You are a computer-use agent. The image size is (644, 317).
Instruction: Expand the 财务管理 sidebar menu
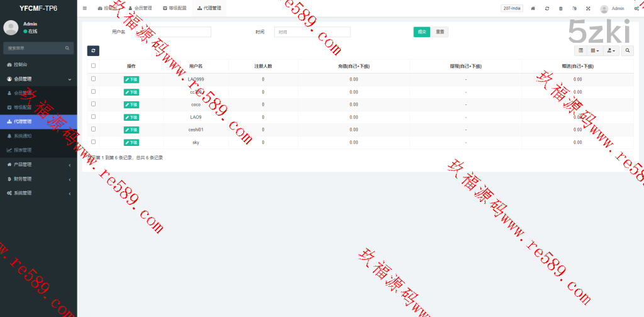click(38, 179)
